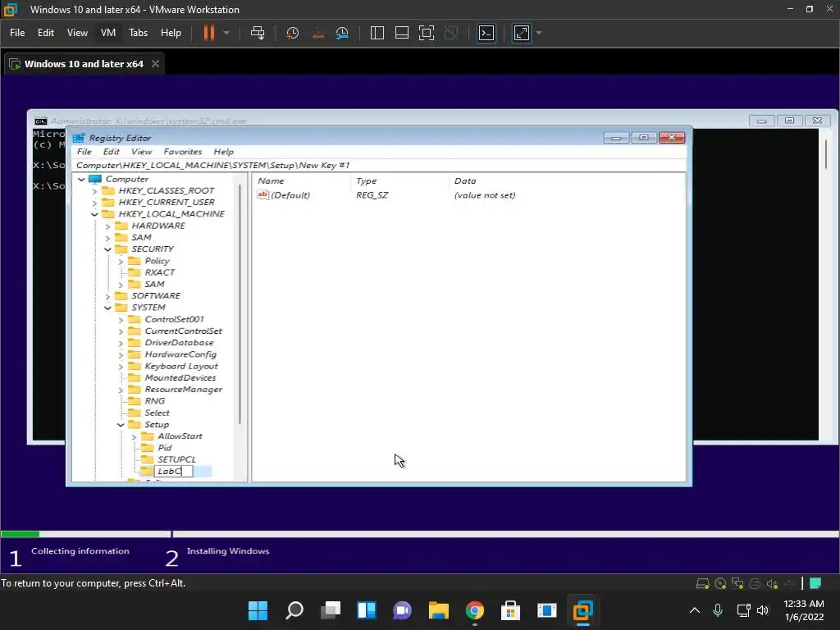Open VMware View menu
The height and width of the screenshot is (630, 840).
pos(77,33)
